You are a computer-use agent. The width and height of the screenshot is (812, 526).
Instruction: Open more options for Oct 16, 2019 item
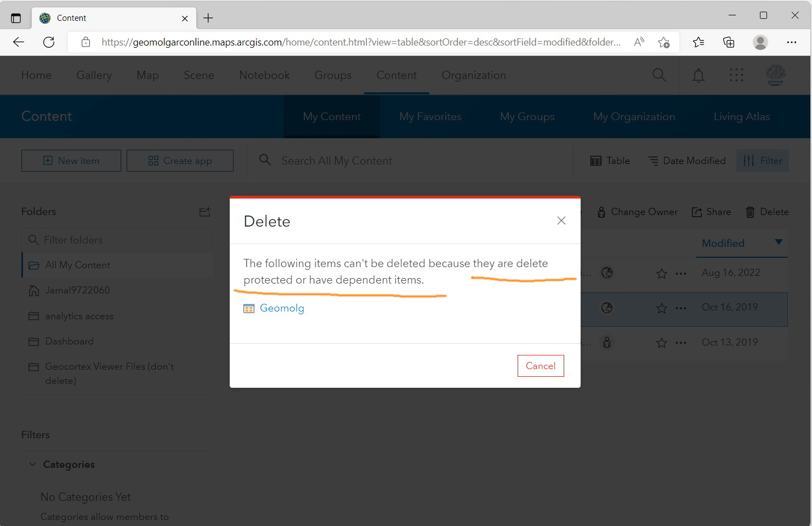point(681,308)
